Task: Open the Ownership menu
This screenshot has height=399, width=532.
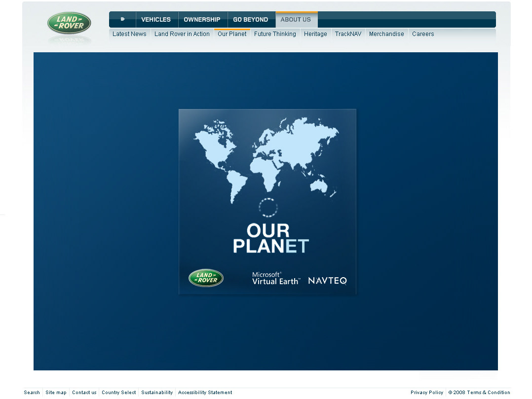Action: click(x=202, y=20)
